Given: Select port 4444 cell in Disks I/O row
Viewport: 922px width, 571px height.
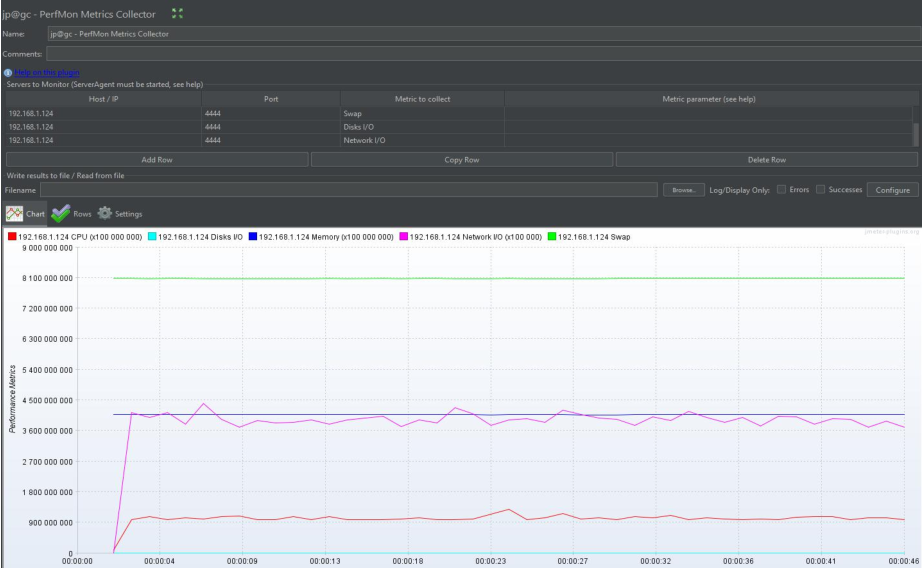Looking at the screenshot, I should pyautogui.click(x=271, y=127).
